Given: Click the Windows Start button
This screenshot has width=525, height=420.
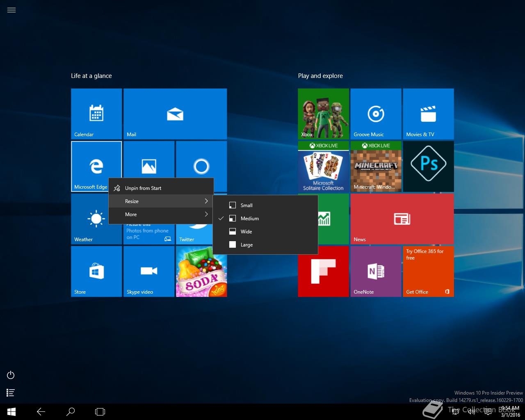Looking at the screenshot, I should coord(11,411).
